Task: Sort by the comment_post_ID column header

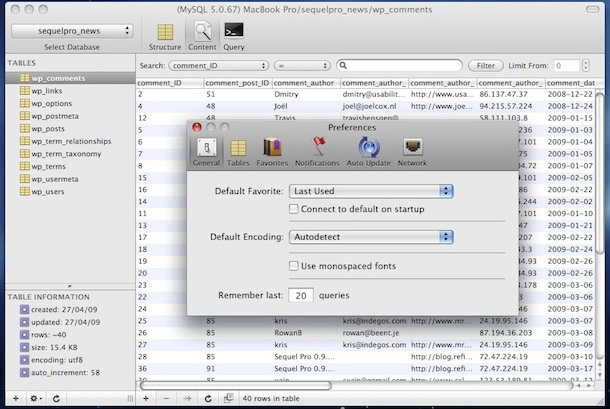Action: [237, 83]
